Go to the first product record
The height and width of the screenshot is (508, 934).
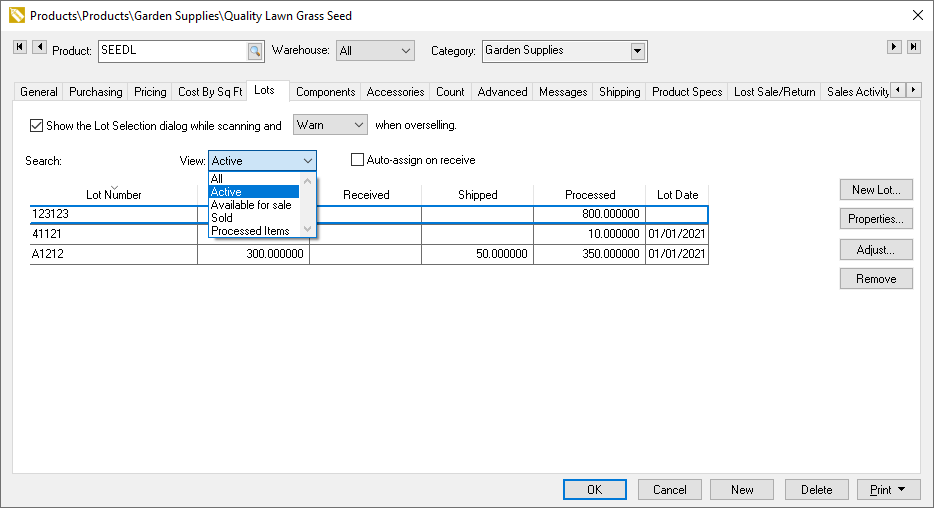(x=20, y=47)
